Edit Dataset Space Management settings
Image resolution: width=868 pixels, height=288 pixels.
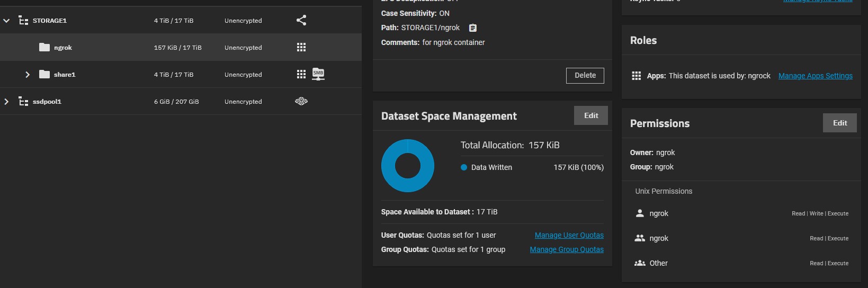(x=591, y=115)
